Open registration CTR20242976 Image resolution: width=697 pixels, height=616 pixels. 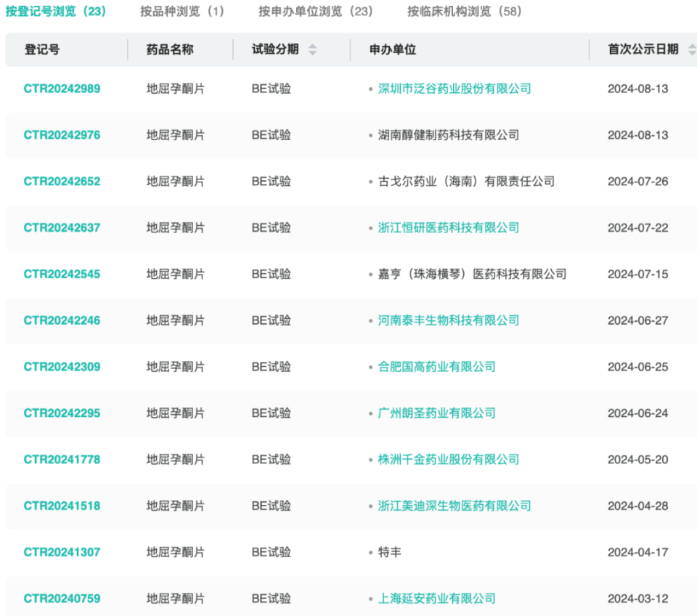tap(62, 135)
